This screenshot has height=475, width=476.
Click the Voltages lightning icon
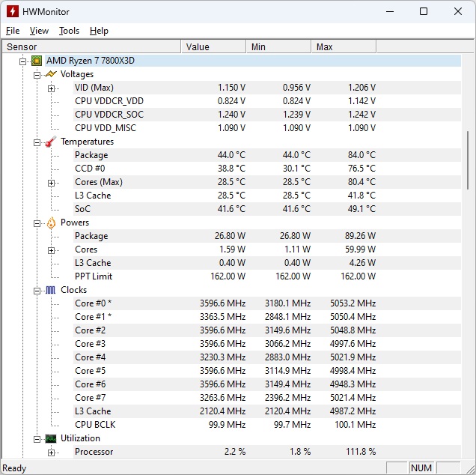[x=51, y=74]
